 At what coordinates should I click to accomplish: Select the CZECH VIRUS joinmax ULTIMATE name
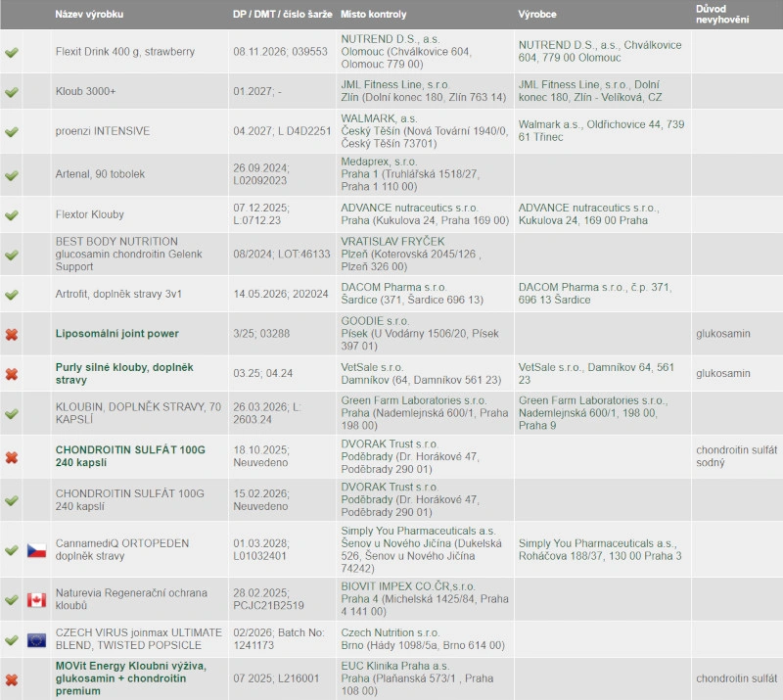[139, 639]
